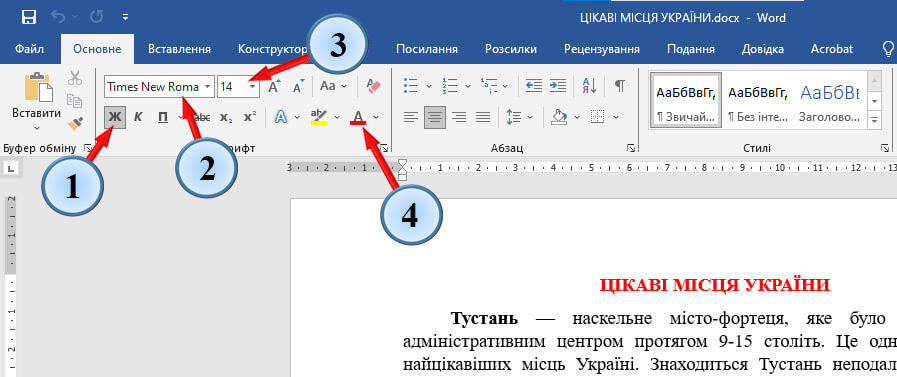Apply a numbered list
897x377 pixels.
(x=449, y=86)
